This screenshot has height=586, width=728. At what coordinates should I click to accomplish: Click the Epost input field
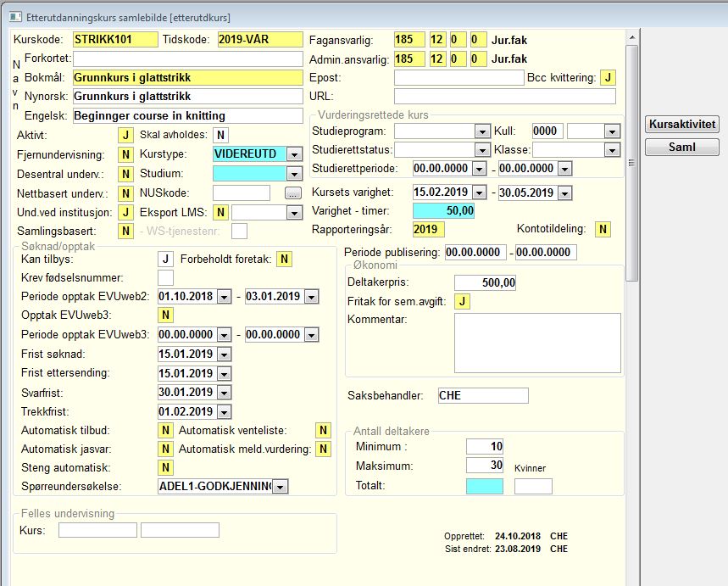coord(458,78)
